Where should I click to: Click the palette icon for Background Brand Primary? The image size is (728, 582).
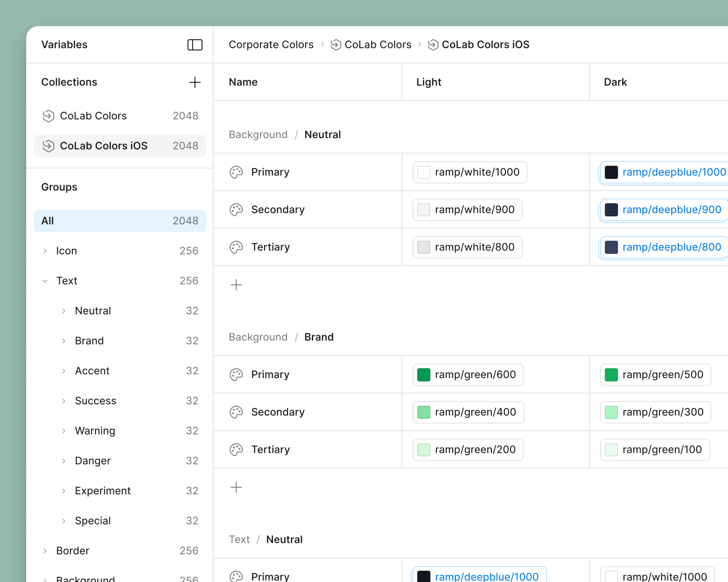tap(236, 374)
